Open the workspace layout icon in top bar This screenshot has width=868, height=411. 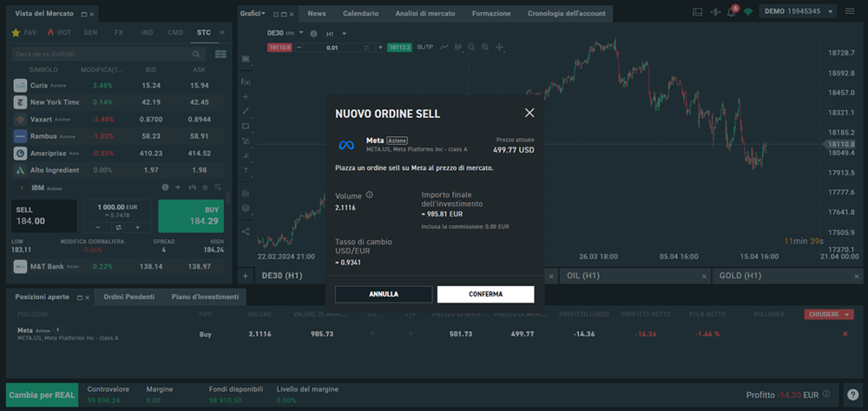coord(698,11)
